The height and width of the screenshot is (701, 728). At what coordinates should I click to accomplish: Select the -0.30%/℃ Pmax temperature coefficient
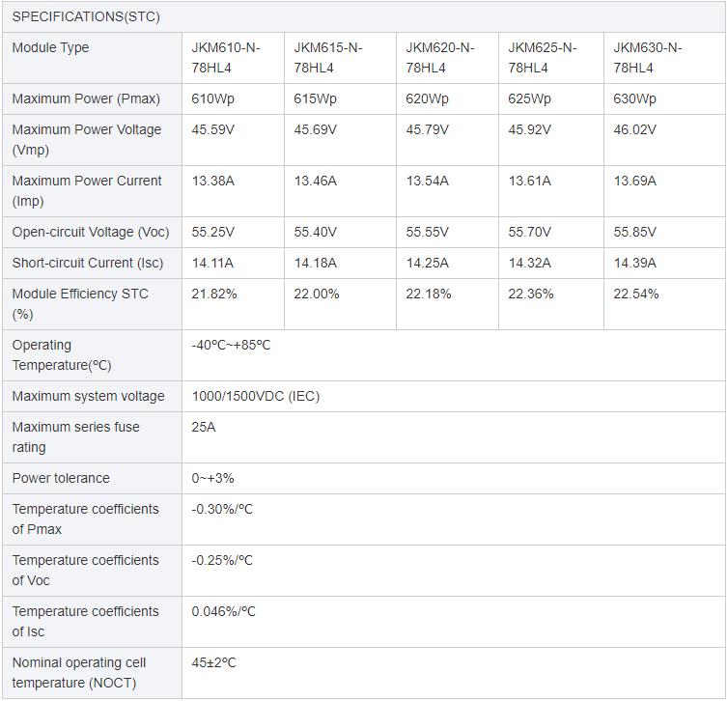coord(222,509)
